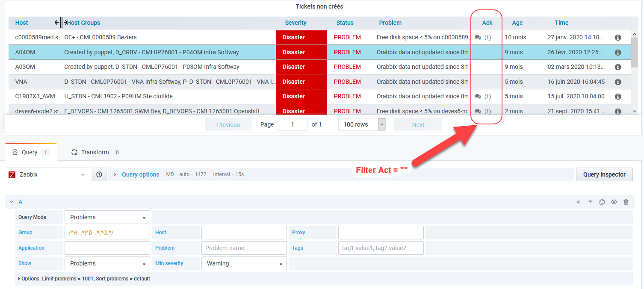Open the Min severity dropdown set to Warning

point(244,263)
